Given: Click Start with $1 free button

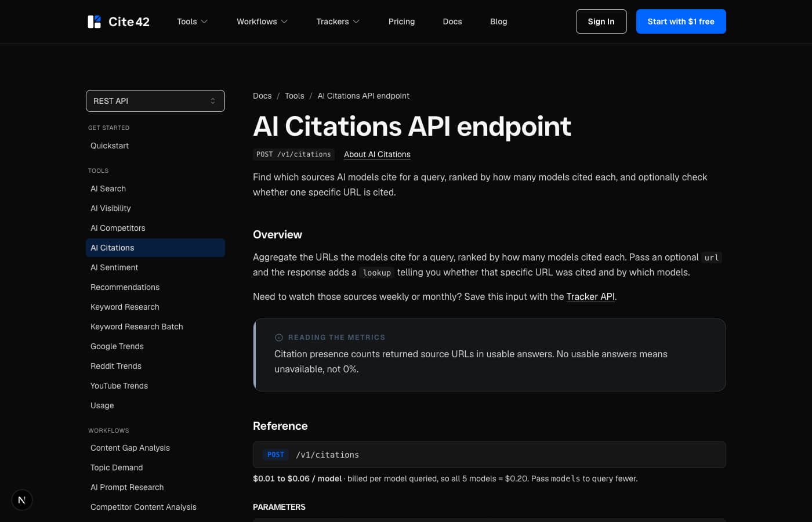Looking at the screenshot, I should (681, 21).
